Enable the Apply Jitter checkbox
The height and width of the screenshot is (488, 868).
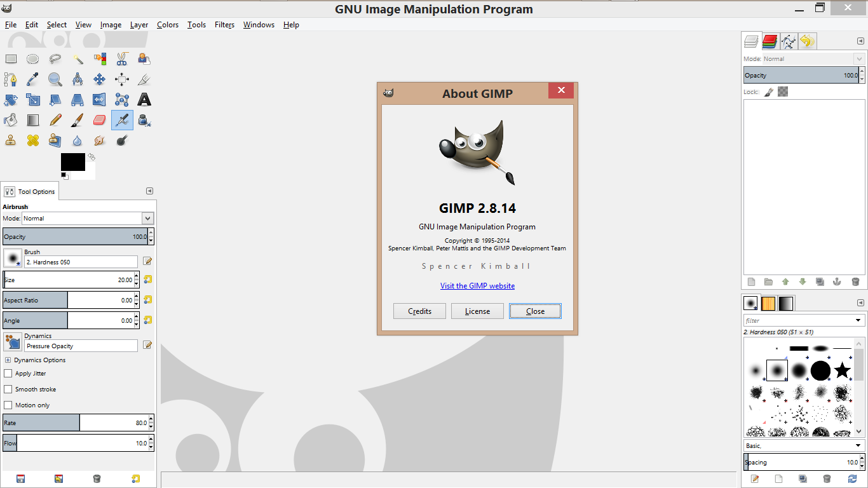click(8, 374)
